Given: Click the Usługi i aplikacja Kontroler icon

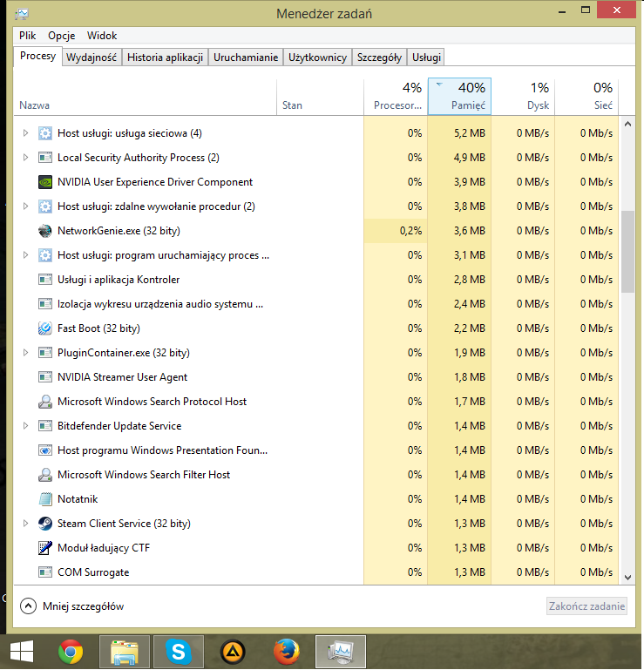Looking at the screenshot, I should 45,280.
